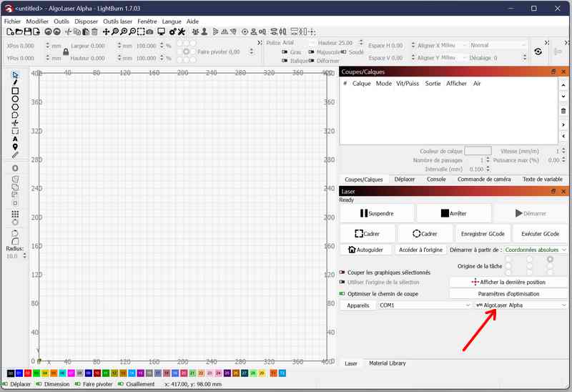Toggle Optimiser le chemin de coupe
Image resolution: width=572 pixels, height=392 pixels.
[x=342, y=293]
